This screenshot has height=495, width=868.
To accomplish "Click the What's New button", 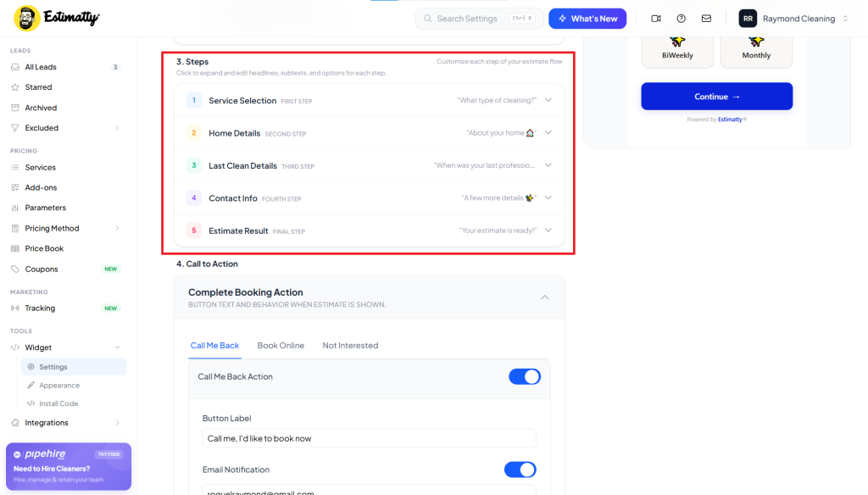I will 587,19.
